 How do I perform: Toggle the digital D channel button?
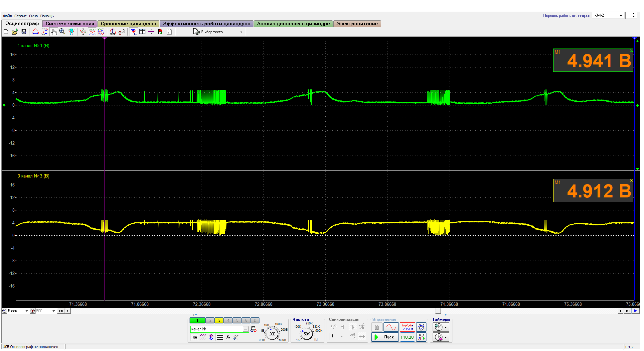255,320
